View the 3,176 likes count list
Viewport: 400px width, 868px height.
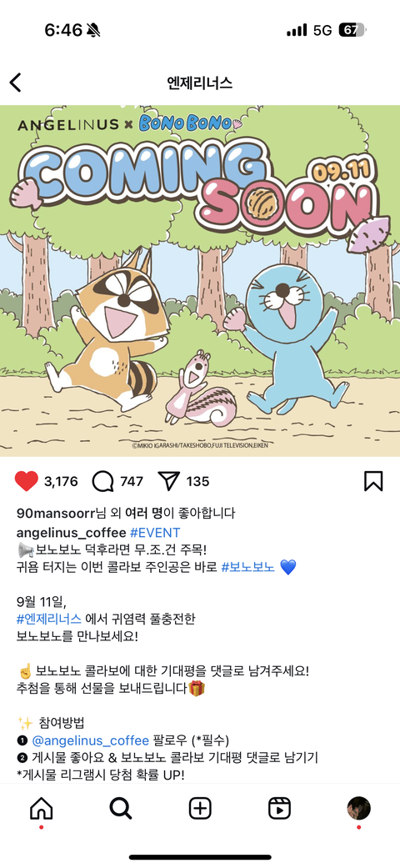[x=61, y=482]
